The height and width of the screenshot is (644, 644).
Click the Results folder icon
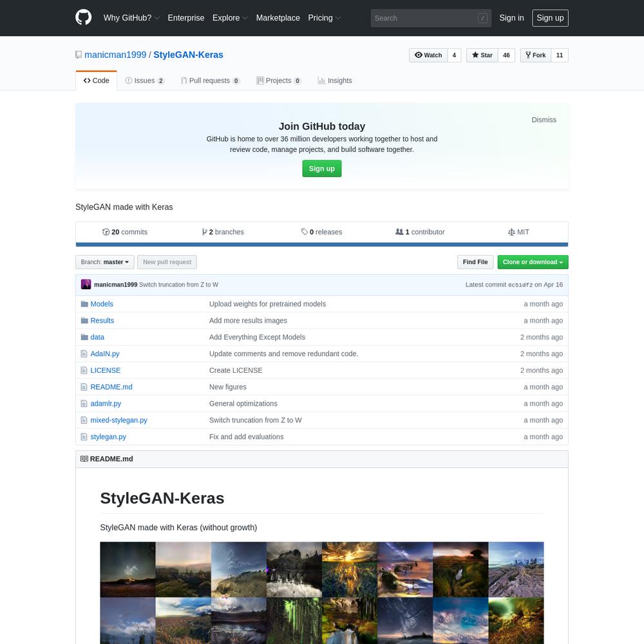[x=84, y=320]
